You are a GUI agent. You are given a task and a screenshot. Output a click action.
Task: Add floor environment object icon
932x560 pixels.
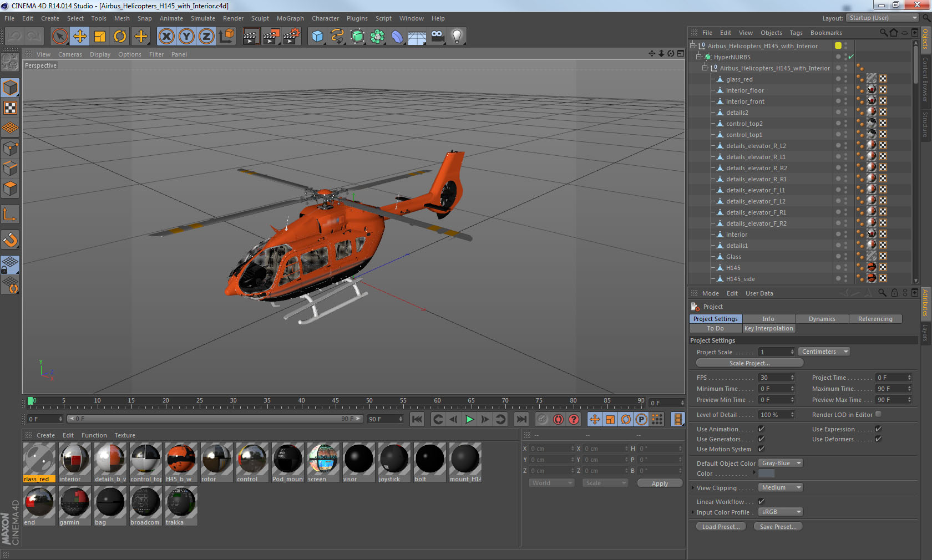click(417, 37)
